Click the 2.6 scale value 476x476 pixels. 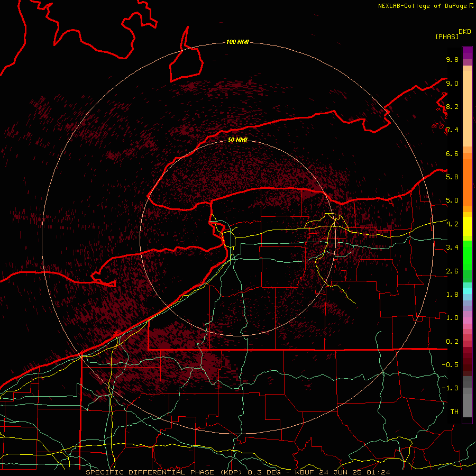coord(452,271)
